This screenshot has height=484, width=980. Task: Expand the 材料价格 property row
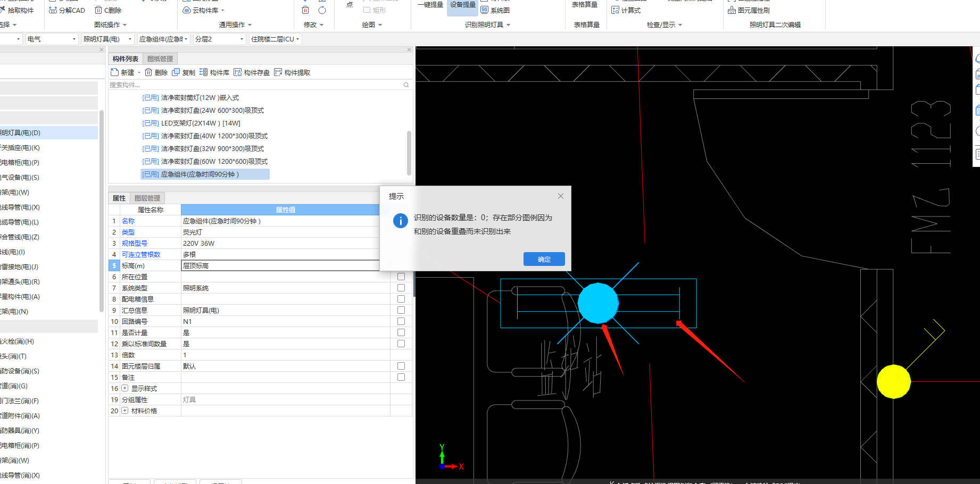[125, 411]
